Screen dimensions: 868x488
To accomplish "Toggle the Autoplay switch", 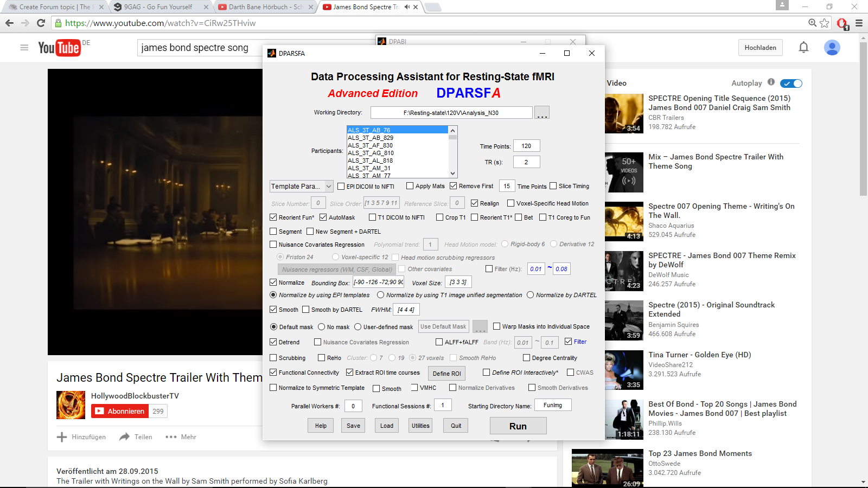I will click(791, 84).
